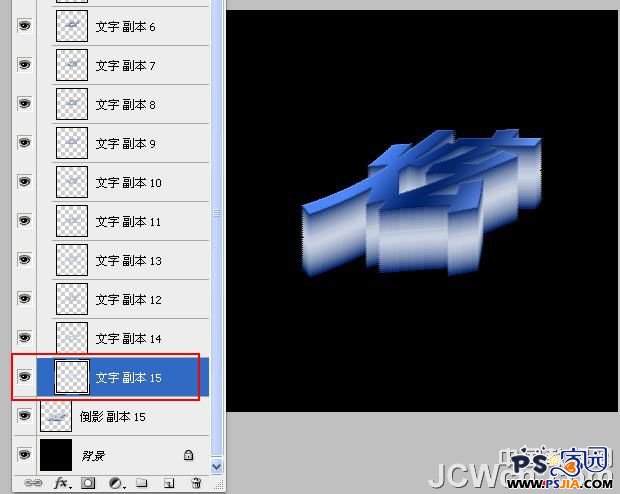Open the layer style fx menu

click(62, 483)
